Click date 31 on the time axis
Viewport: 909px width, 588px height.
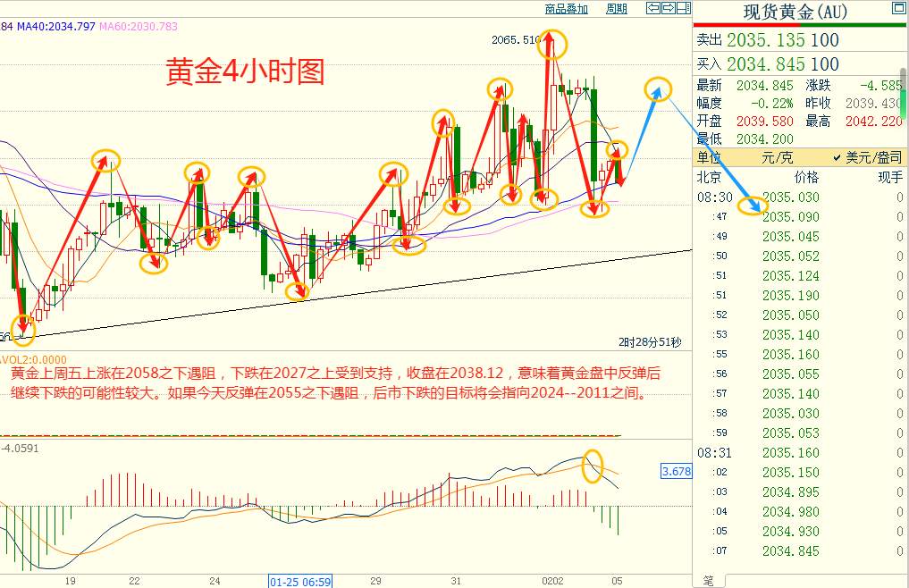pyautogui.click(x=456, y=581)
